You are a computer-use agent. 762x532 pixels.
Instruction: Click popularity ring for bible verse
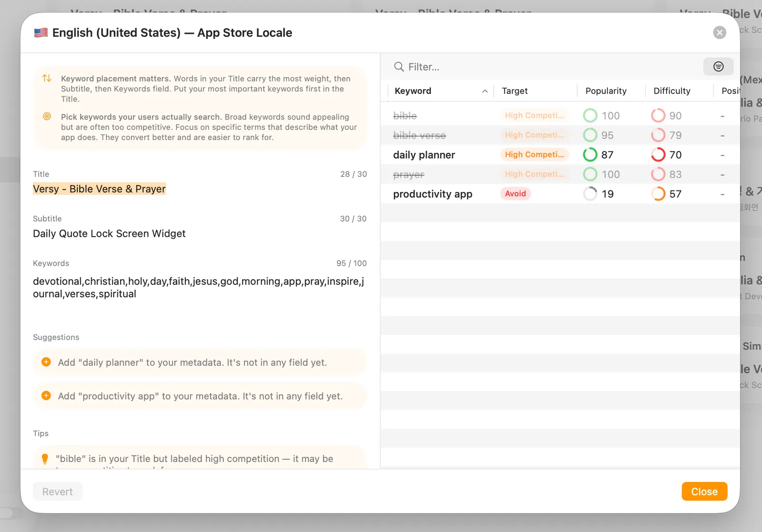(590, 135)
